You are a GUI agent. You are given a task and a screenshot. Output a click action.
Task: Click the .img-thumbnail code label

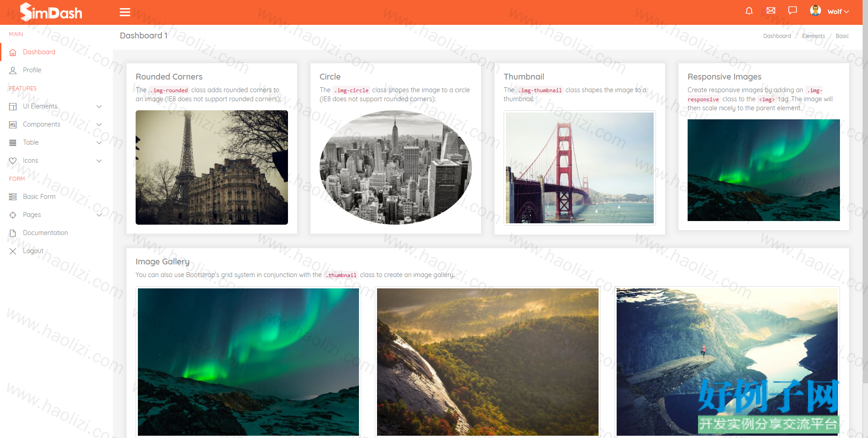(x=540, y=90)
